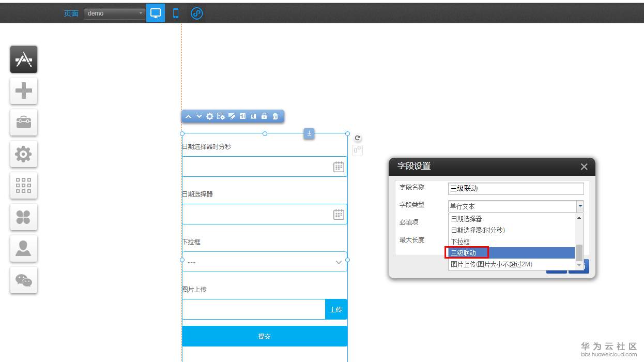Click the align bottom bars icon in toolbar
The width and height of the screenshot is (644, 362).
coord(253,116)
